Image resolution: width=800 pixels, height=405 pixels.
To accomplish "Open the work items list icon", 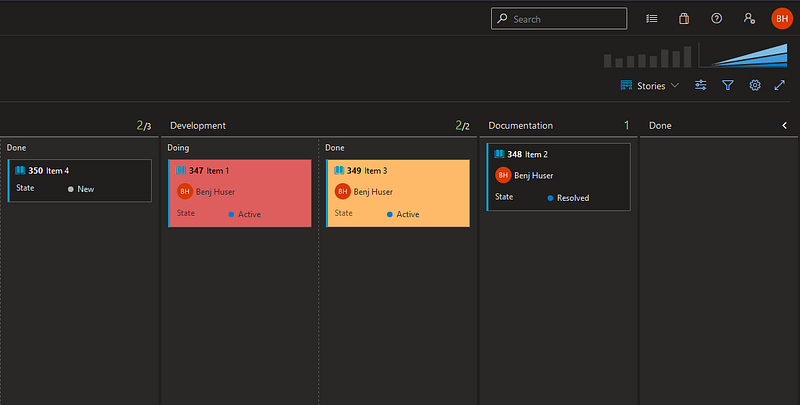I will pyautogui.click(x=652, y=19).
